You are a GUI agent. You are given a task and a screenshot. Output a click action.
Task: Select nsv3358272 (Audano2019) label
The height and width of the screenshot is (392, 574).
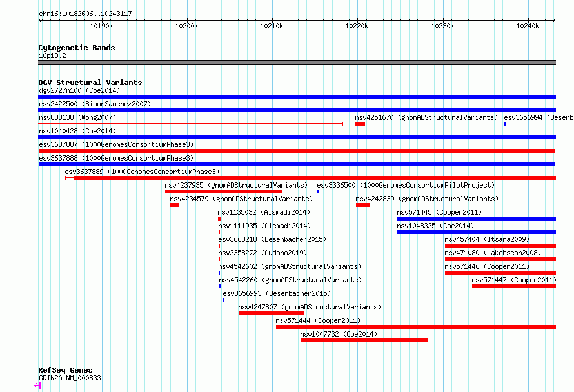(x=262, y=253)
